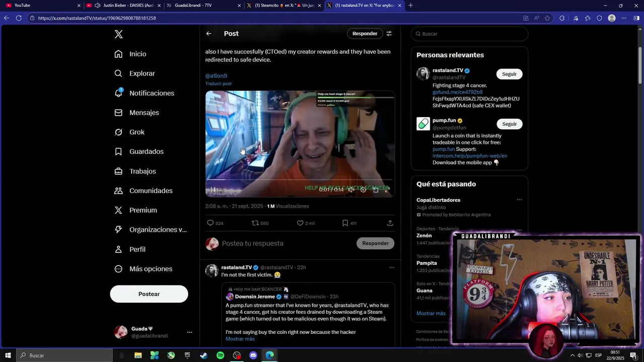Open account menu dots next to Guada

click(190, 332)
